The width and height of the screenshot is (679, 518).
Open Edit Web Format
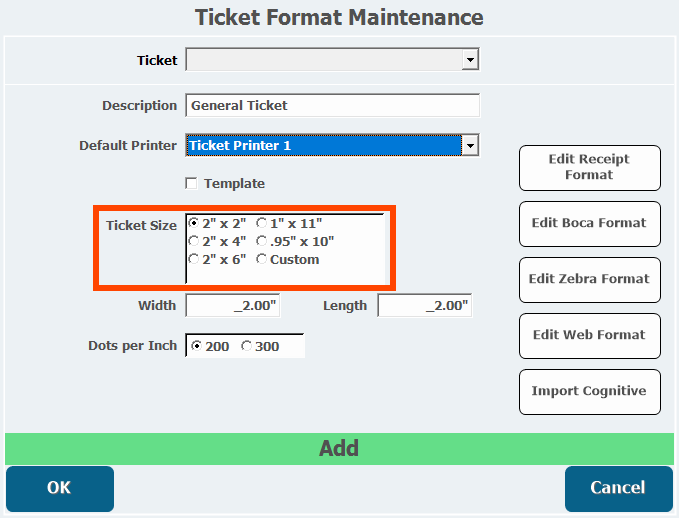[x=589, y=335]
